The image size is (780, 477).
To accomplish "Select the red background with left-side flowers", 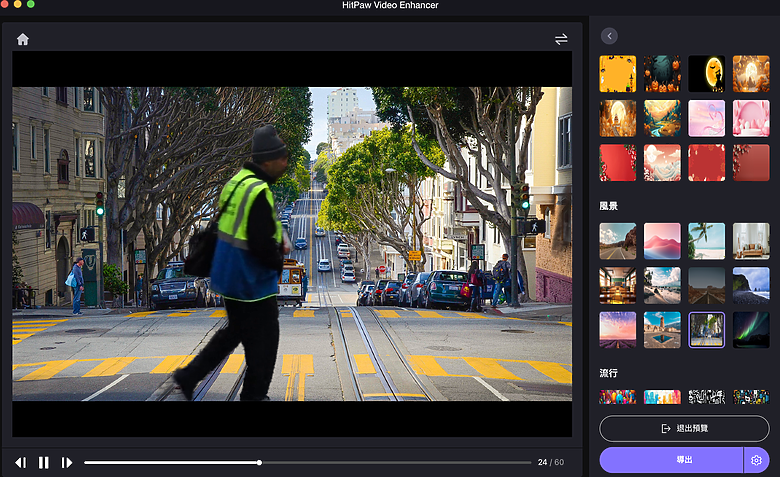I will pyautogui.click(x=618, y=163).
